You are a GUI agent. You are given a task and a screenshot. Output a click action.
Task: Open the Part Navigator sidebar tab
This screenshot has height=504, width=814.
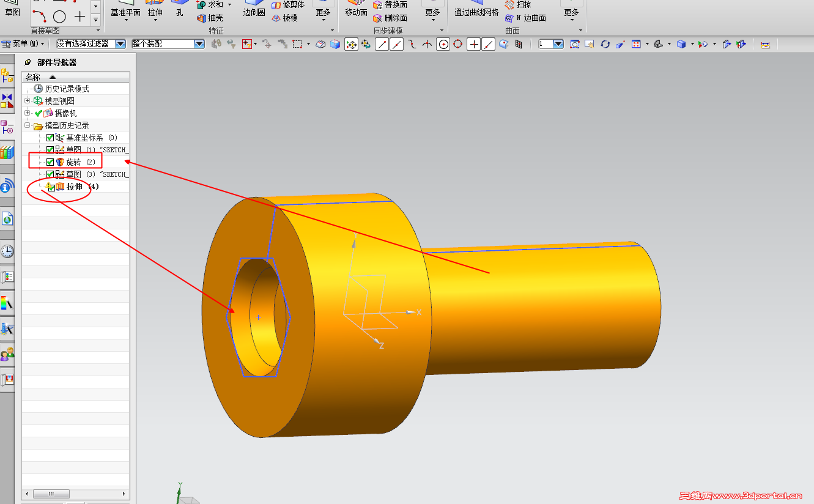[7, 127]
